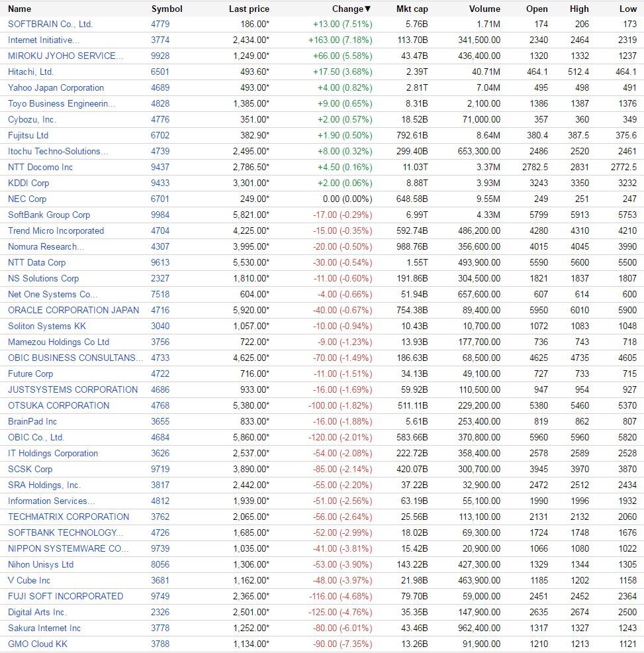Viewport: 644px width, 653px height.
Task: Open OTSUKA CORPORATION link
Action: (x=58, y=405)
